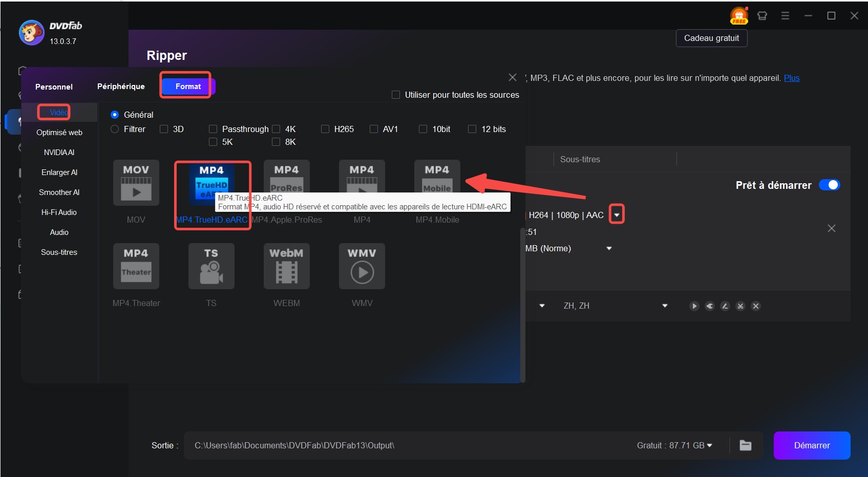
Task: Remove the task with the X on right
Action: (832, 228)
